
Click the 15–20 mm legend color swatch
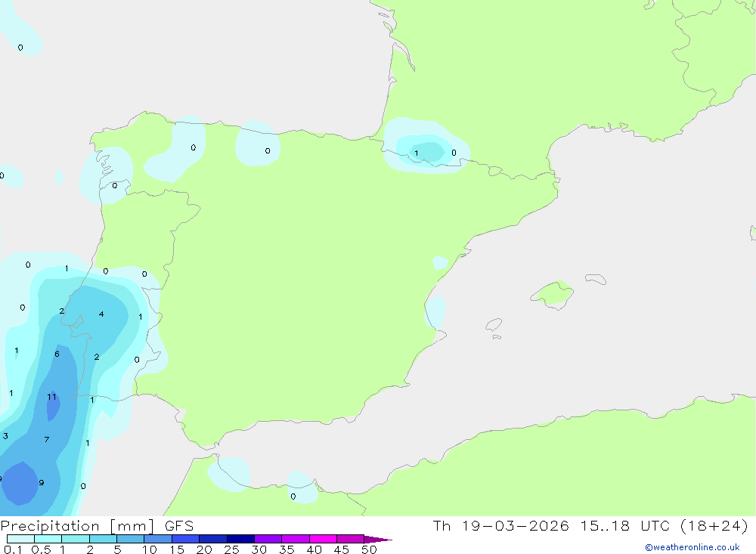coord(186,539)
